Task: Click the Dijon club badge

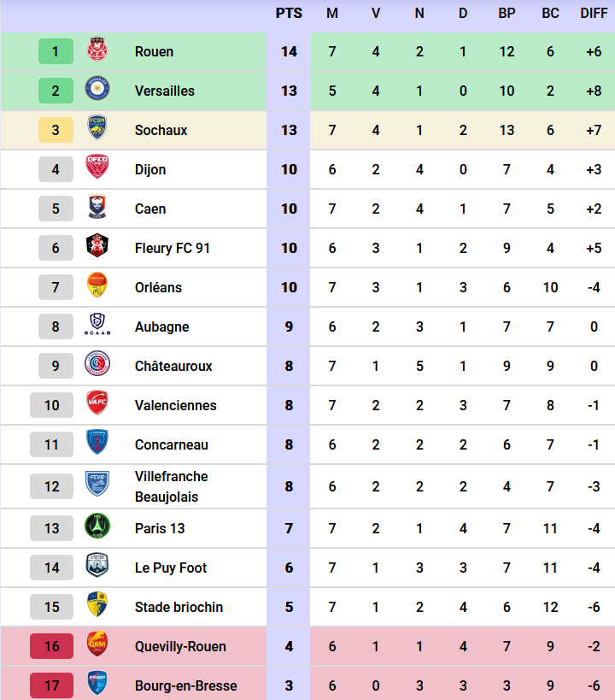Action: point(97,169)
